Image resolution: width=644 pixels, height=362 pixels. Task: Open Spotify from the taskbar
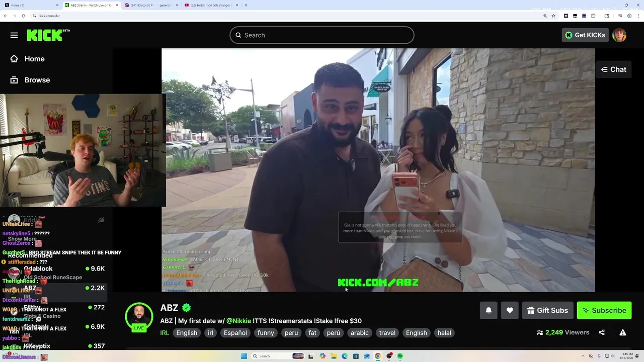coord(400,356)
